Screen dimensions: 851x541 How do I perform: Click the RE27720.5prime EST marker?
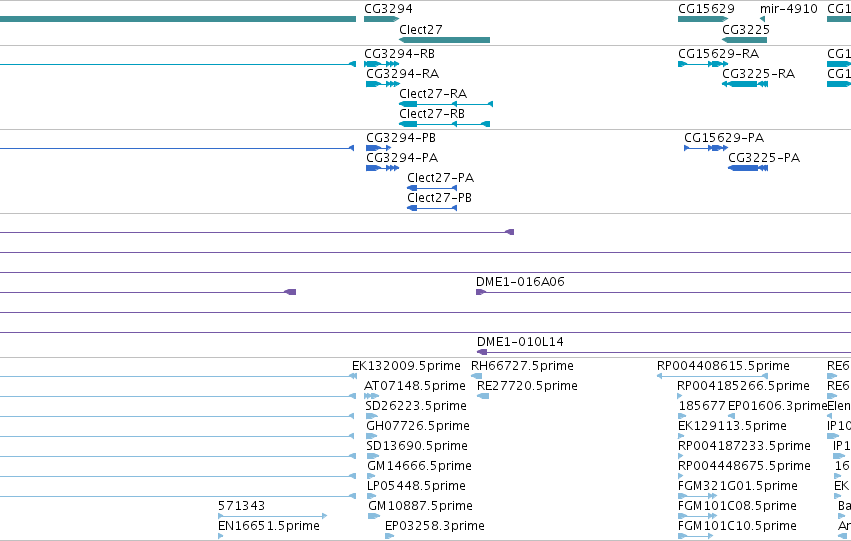pos(483,396)
